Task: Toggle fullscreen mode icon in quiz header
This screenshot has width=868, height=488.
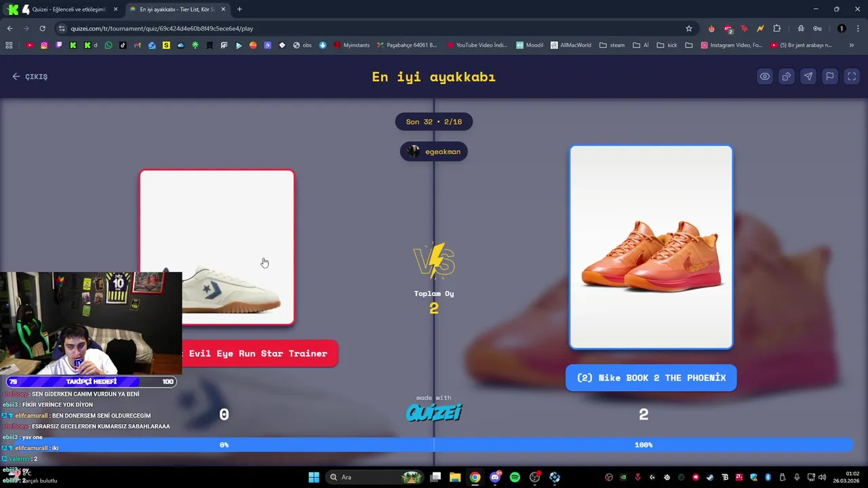Action: coord(852,77)
